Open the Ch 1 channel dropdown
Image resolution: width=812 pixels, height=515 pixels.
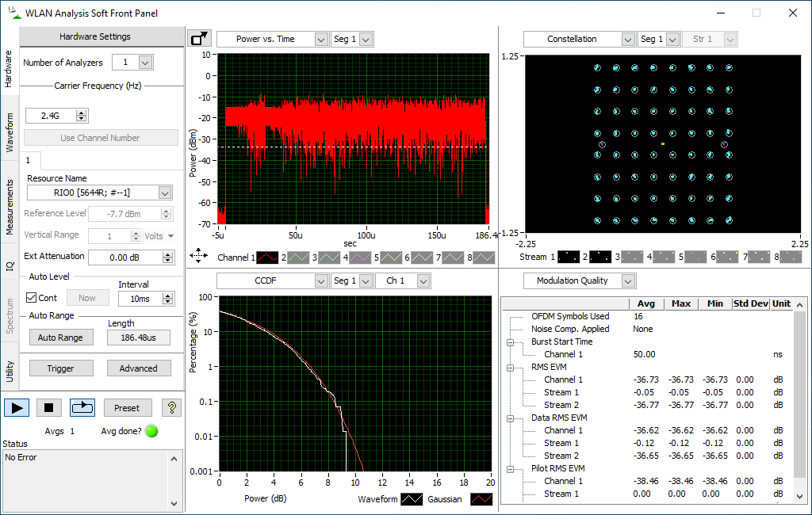click(423, 281)
